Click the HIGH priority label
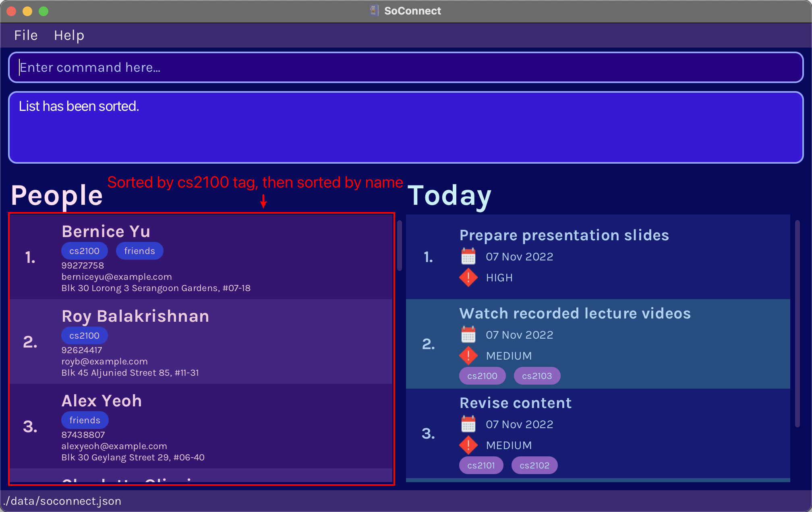The height and width of the screenshot is (512, 812). point(499,278)
